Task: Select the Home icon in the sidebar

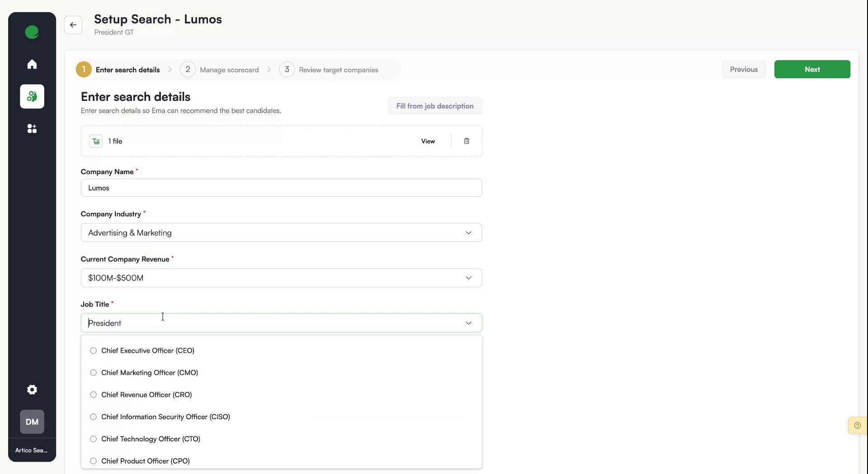Action: (x=32, y=64)
